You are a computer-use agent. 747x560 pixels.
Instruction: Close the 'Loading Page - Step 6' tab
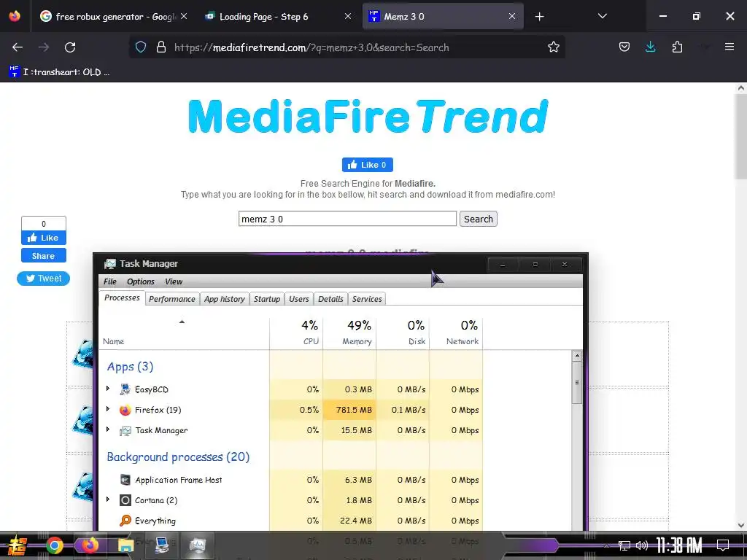pyautogui.click(x=348, y=16)
